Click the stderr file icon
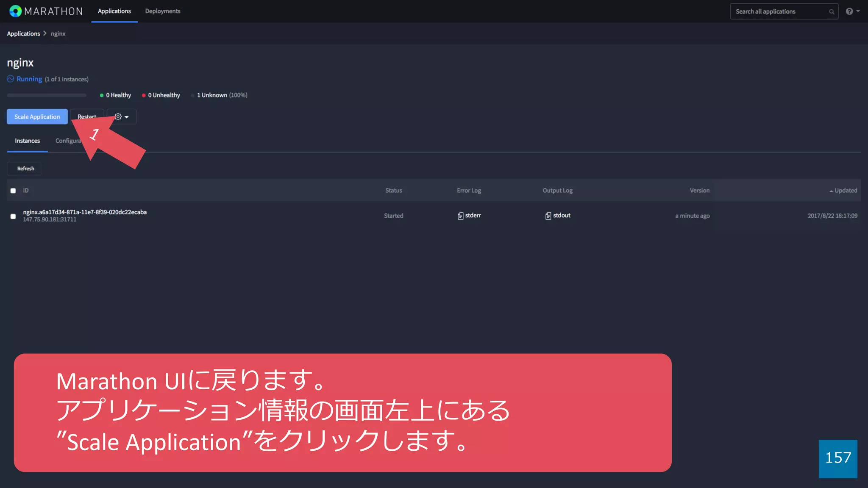868x488 pixels. (x=460, y=216)
